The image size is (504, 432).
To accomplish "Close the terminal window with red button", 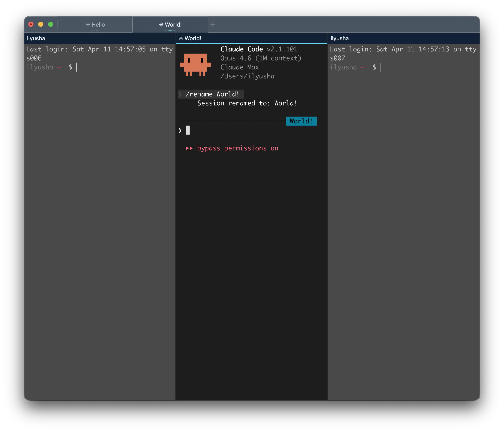I will click(x=31, y=24).
